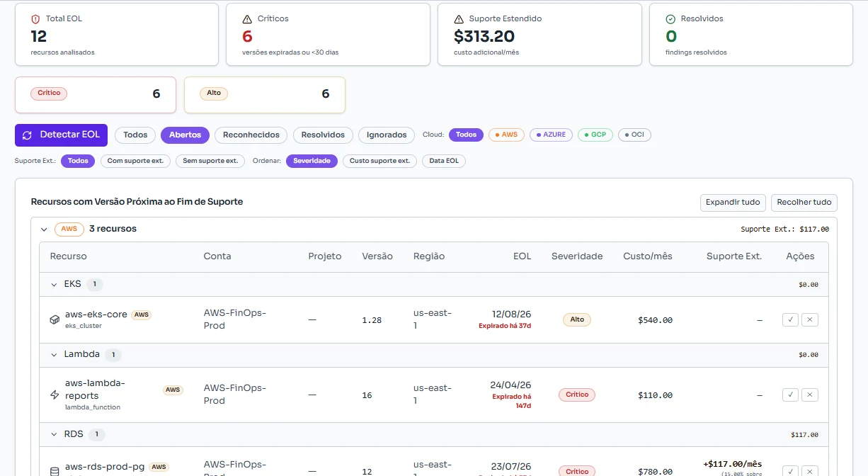Viewport: 868px width, 476px height.
Task: Ignore aws-lambda-reports using the X icon
Action: (811, 395)
